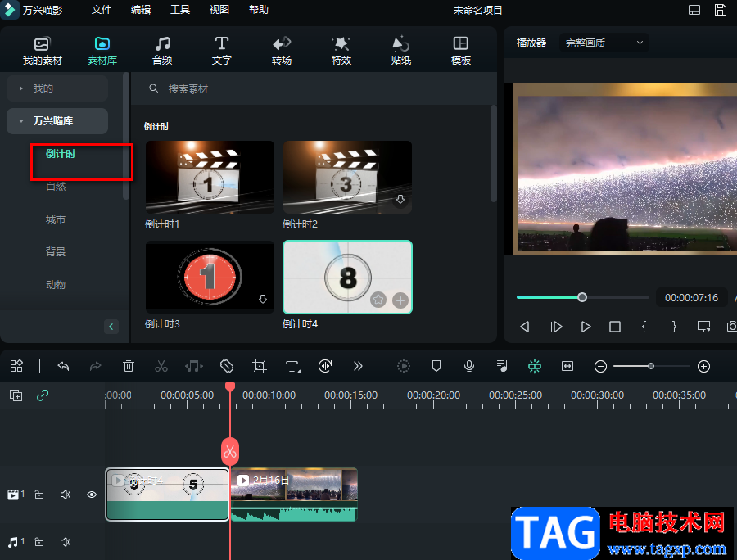Click the player progress slider handle
This screenshot has height=560, width=737.
point(582,297)
